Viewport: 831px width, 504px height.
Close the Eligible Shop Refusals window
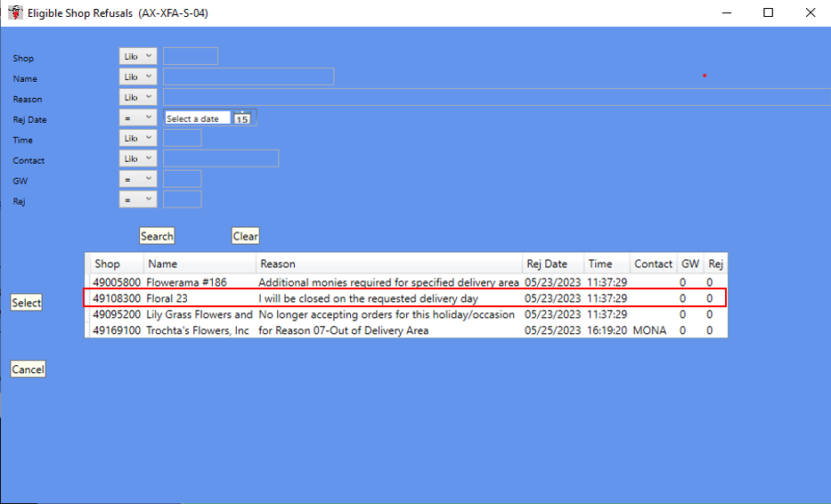811,12
